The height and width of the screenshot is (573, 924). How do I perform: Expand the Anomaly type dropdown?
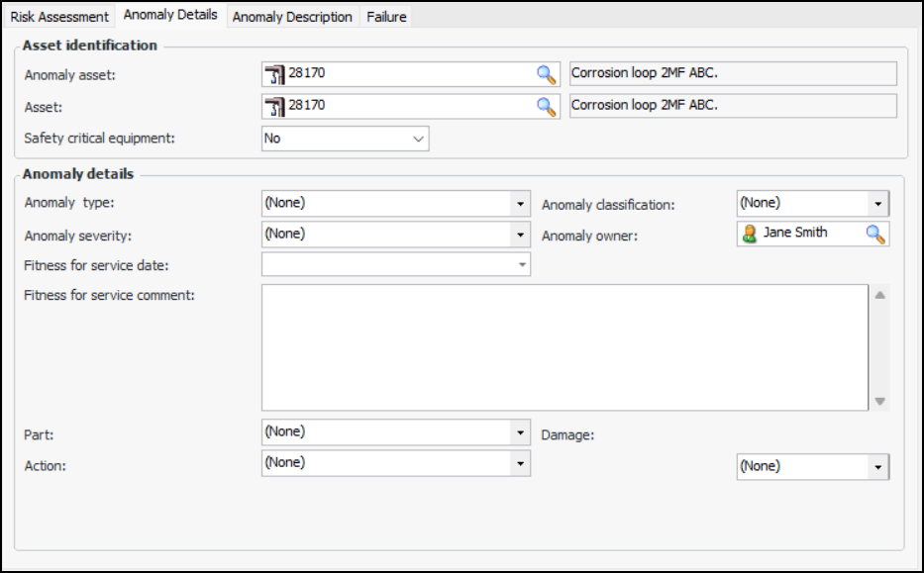click(520, 204)
